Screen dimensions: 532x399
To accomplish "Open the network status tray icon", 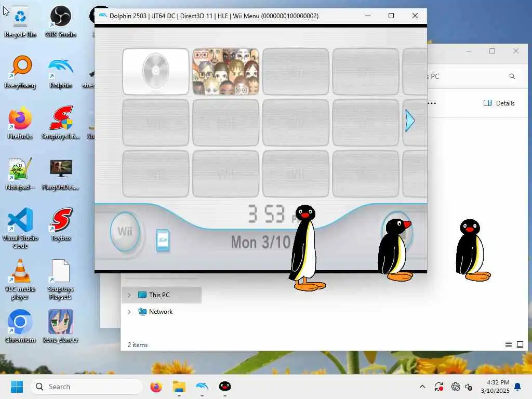I will pyautogui.click(x=456, y=387).
